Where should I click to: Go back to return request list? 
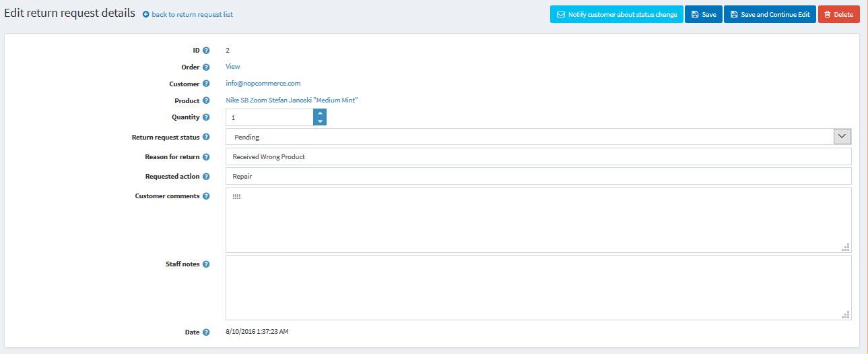point(188,14)
